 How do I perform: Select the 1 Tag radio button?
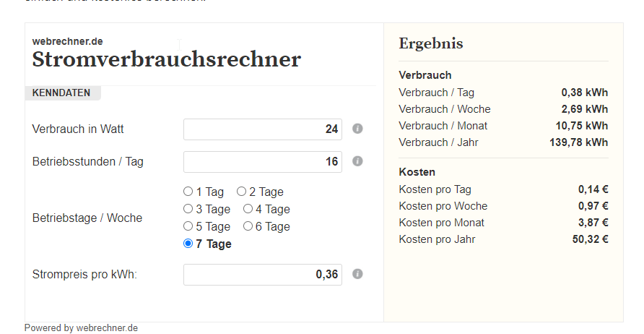click(188, 192)
